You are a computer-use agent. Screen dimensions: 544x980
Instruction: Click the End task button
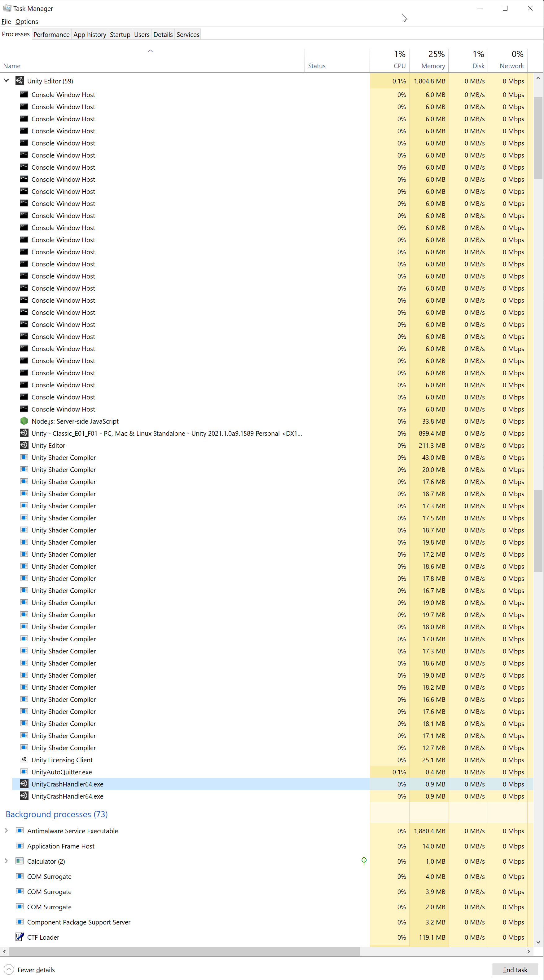click(515, 969)
